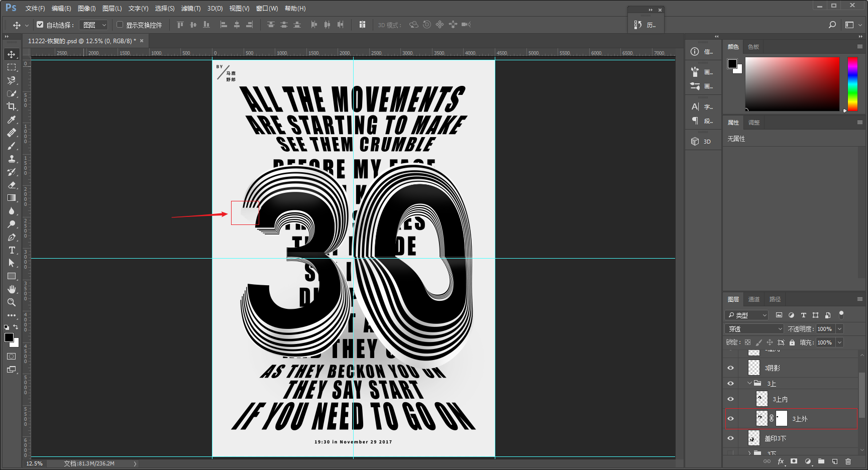Choose the Zoom tool
This screenshot has width=868, height=470.
pos(11,302)
